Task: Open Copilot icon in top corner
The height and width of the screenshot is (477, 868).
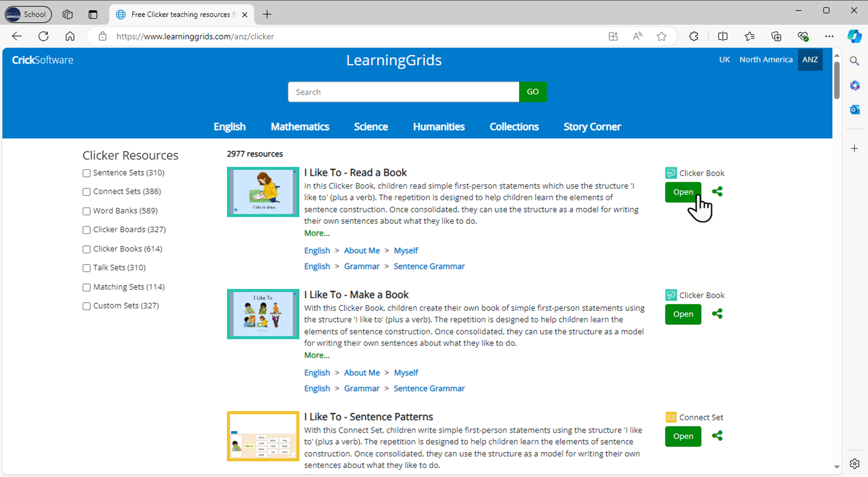Action: click(854, 36)
